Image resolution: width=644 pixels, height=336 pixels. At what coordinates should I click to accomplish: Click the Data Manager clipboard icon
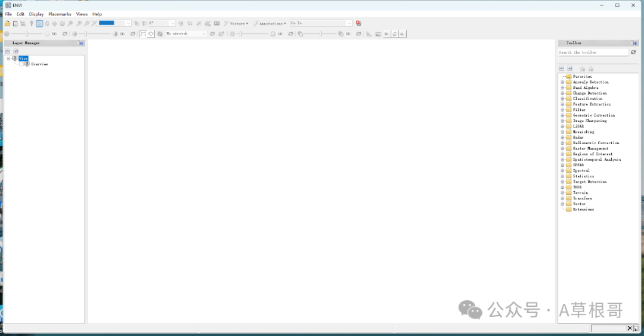pos(15,24)
